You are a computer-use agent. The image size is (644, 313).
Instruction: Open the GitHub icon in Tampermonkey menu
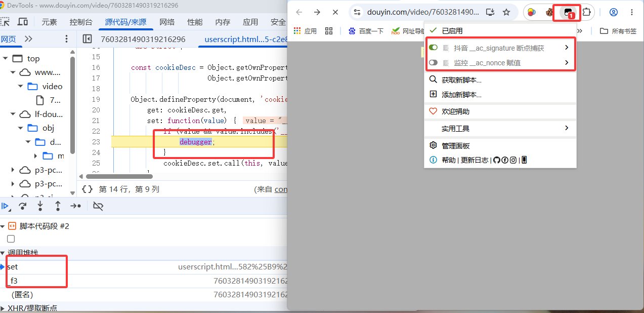click(x=496, y=160)
